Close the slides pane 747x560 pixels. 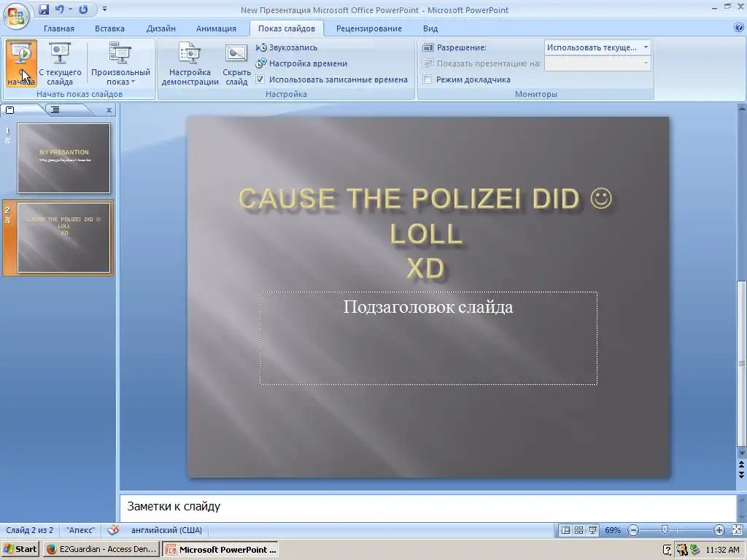click(x=109, y=110)
